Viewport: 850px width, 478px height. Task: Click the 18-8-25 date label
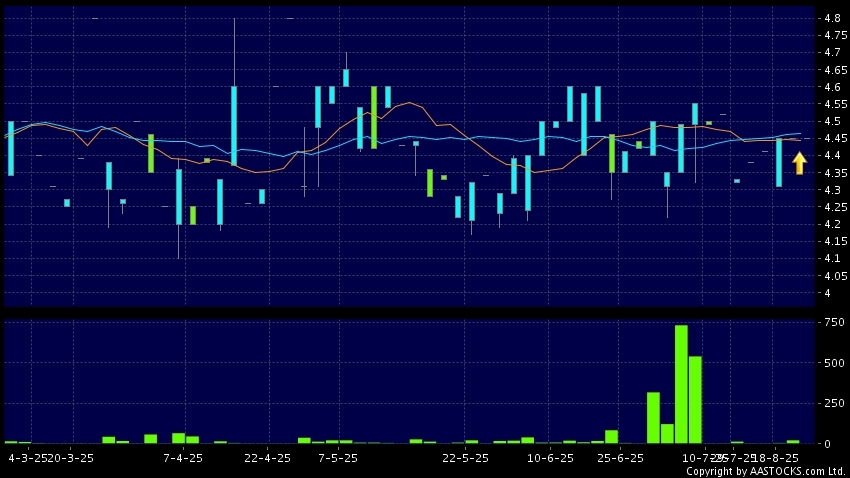[777, 458]
